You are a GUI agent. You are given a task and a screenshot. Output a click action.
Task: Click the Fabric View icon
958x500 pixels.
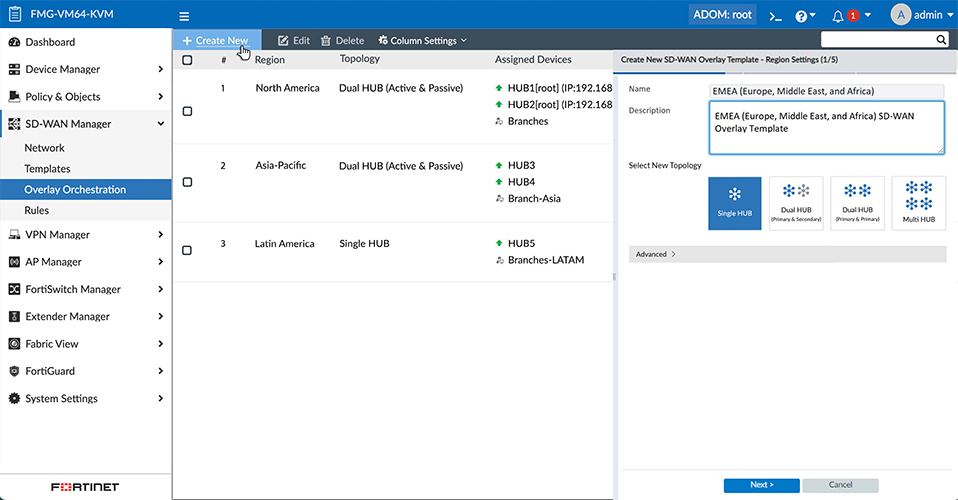pyautogui.click(x=14, y=344)
